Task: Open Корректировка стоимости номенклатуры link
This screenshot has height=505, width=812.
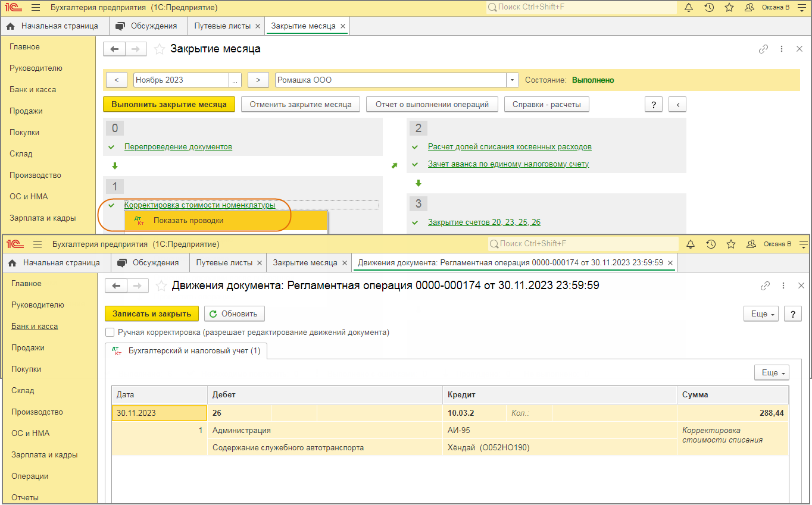Action: (199, 205)
